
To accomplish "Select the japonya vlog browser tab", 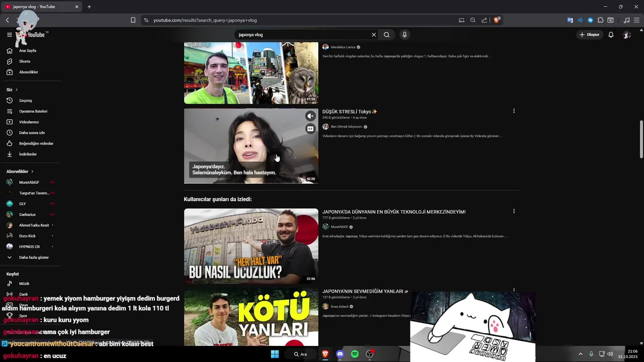I will pos(42,7).
